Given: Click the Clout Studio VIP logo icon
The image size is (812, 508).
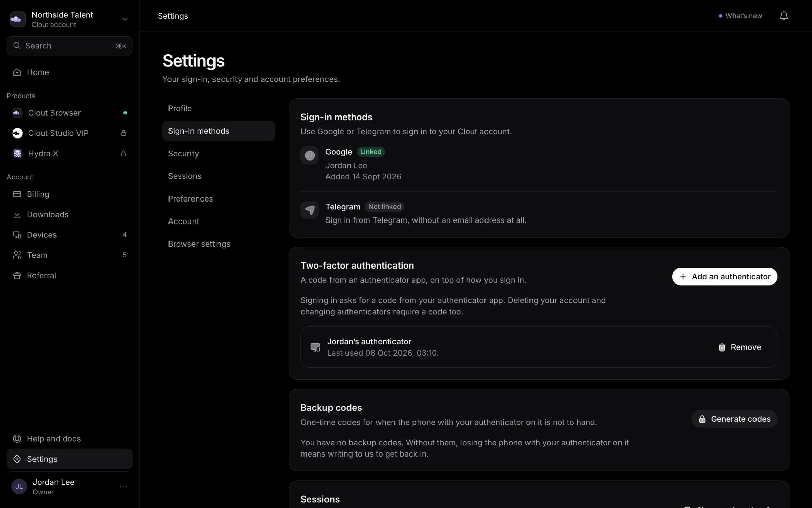Looking at the screenshot, I should [17, 133].
